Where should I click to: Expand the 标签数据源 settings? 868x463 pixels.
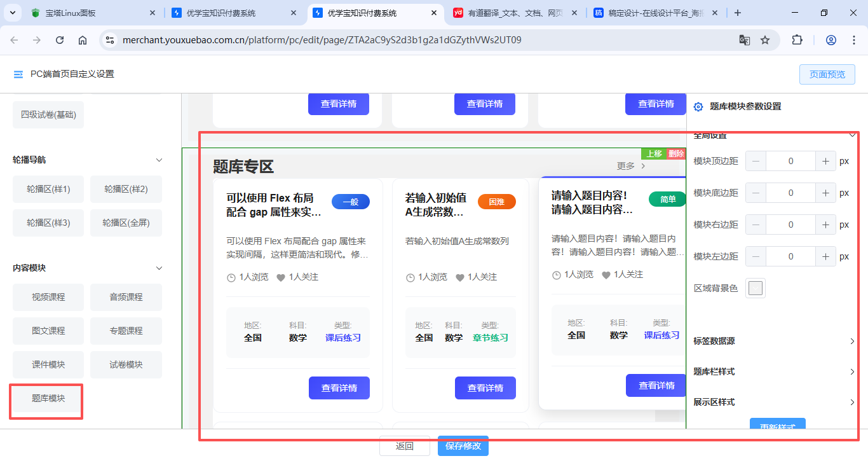click(851, 342)
